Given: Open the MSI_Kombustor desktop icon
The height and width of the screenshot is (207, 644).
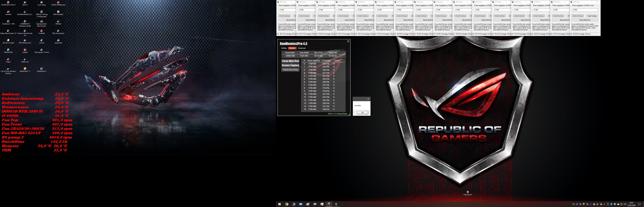Looking at the screenshot, I should pos(58,32).
